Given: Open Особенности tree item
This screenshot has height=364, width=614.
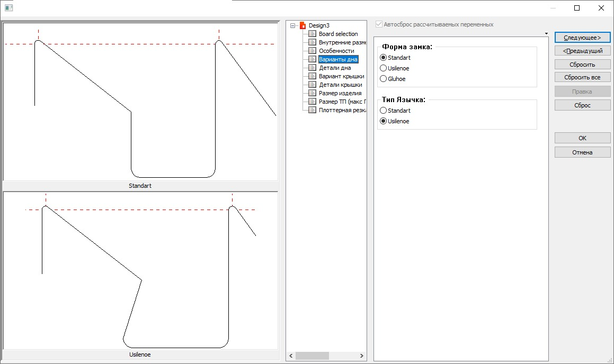Looking at the screenshot, I should (x=336, y=51).
